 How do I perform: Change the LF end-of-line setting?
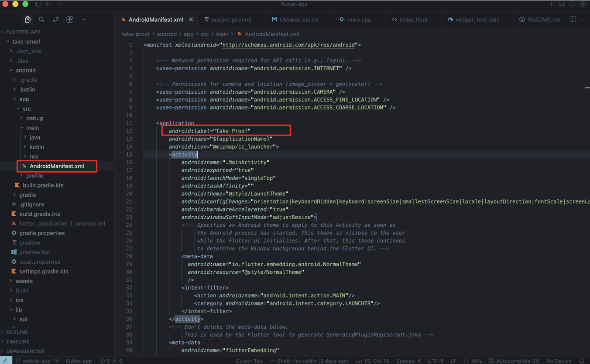tap(453, 361)
